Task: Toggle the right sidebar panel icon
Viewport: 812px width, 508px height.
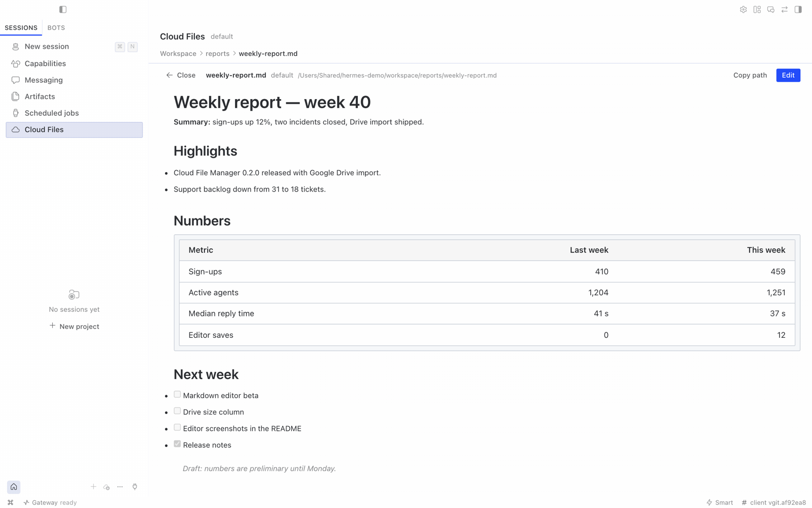Action: [798, 9]
